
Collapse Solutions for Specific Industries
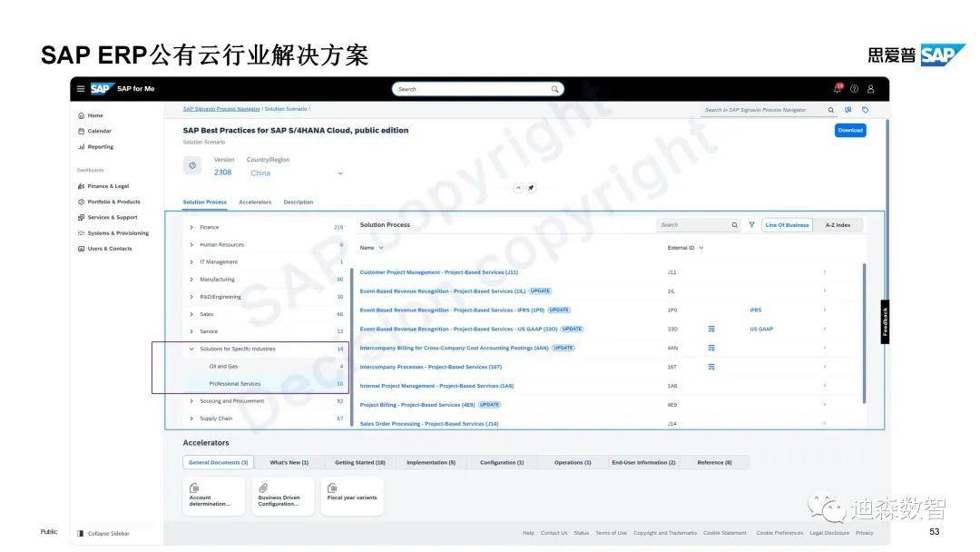[191, 348]
